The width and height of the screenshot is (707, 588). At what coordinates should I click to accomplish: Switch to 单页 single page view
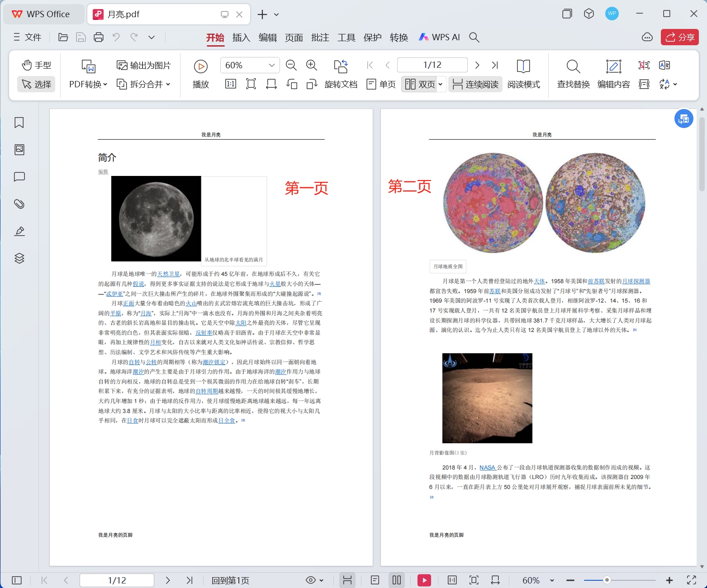pyautogui.click(x=380, y=84)
